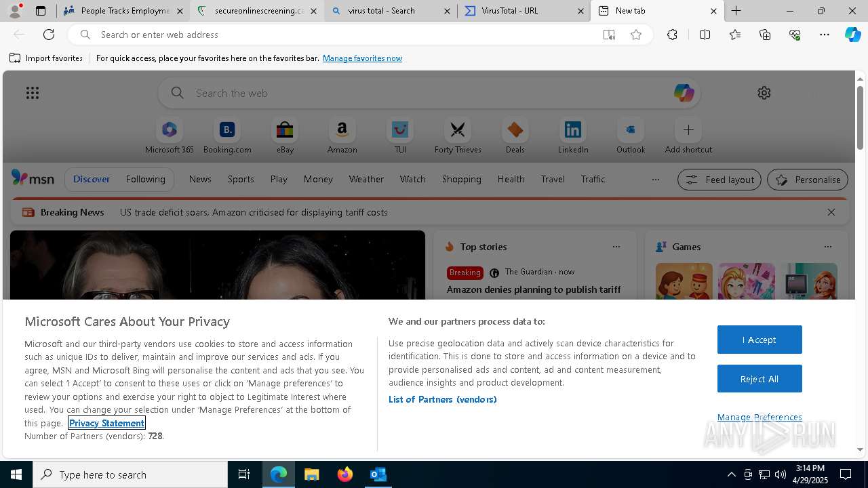
Task: Open Top stories more options menu
Action: [x=616, y=247]
